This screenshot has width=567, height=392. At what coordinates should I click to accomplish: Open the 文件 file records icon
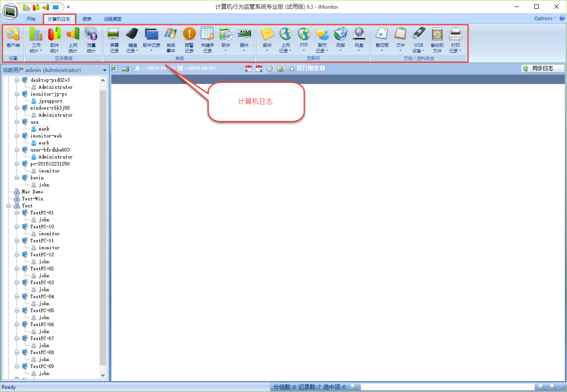tap(401, 40)
